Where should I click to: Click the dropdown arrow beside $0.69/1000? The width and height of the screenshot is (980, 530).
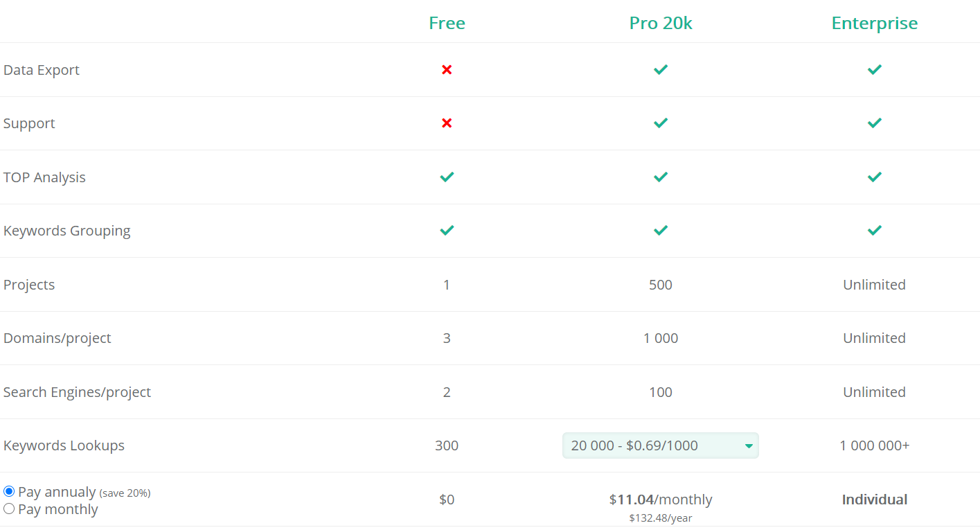749,446
